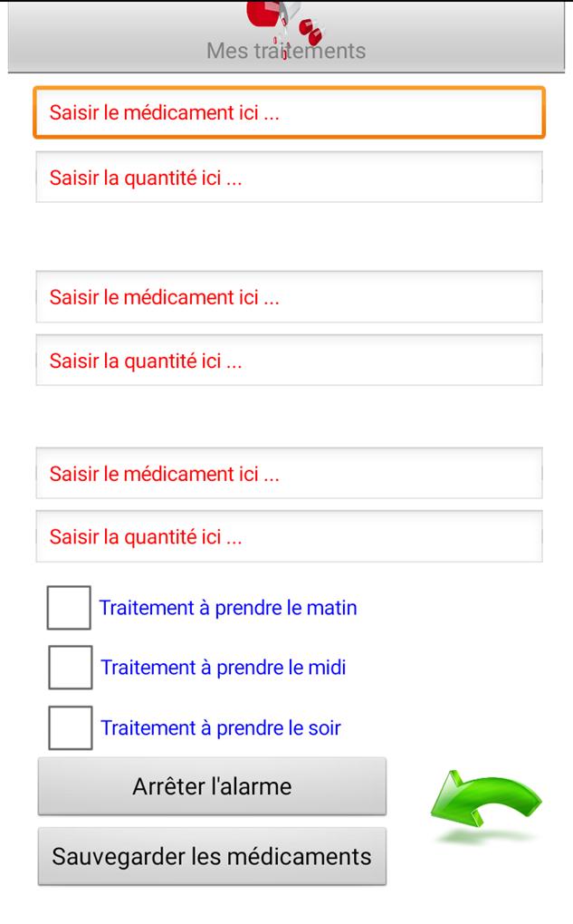Enable the 'Traitement à prendre le midi' checkbox

(70, 667)
